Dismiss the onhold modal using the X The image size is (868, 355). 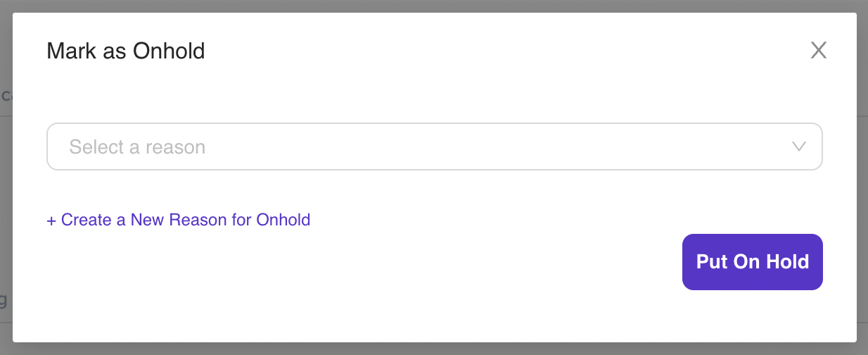(x=818, y=50)
